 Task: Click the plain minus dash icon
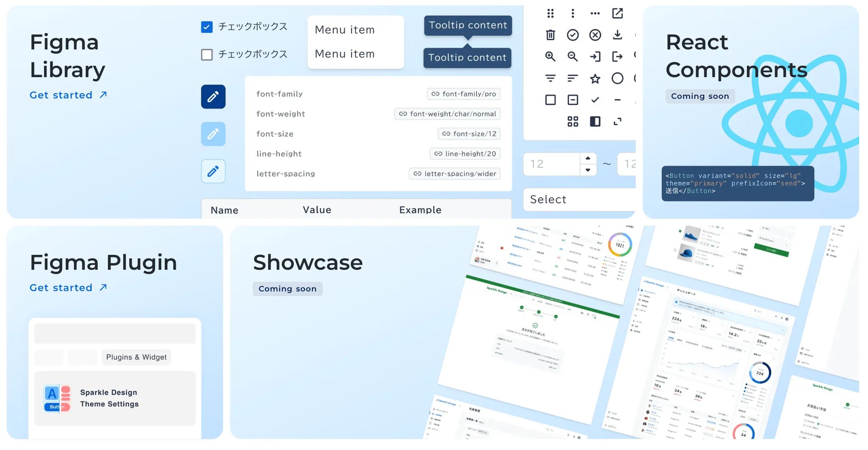[618, 100]
